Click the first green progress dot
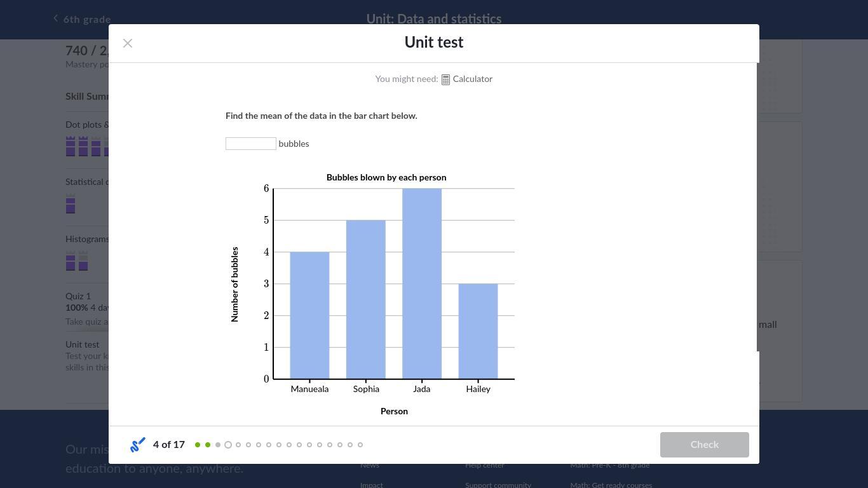Viewport: 868px width, 488px height. [x=198, y=445]
